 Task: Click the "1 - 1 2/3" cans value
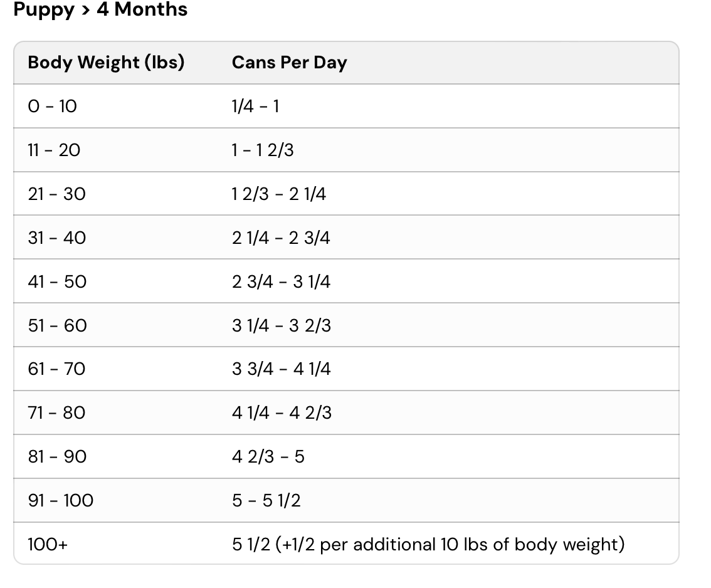coord(262,150)
